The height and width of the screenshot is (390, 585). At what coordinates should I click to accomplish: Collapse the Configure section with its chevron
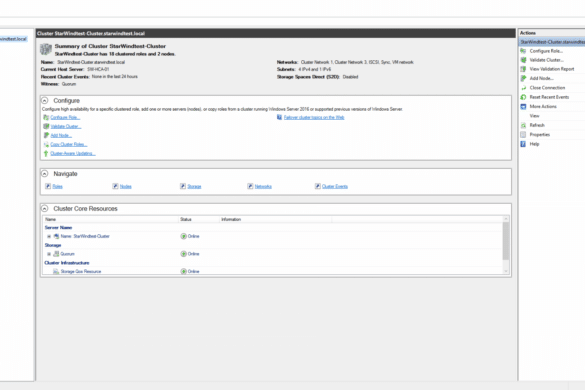(45, 100)
